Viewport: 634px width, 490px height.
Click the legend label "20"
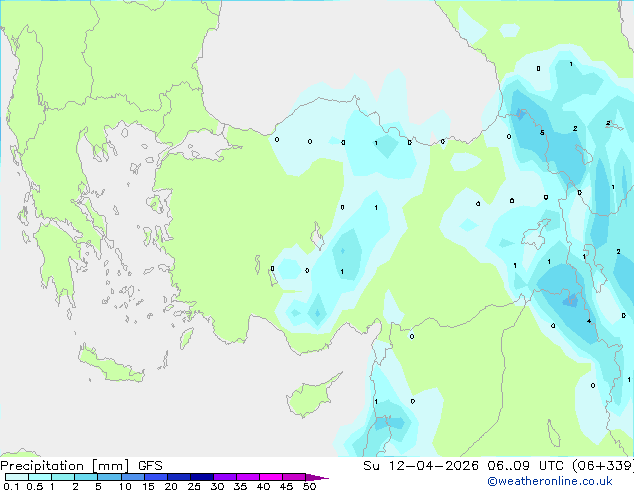pyautogui.click(x=171, y=486)
